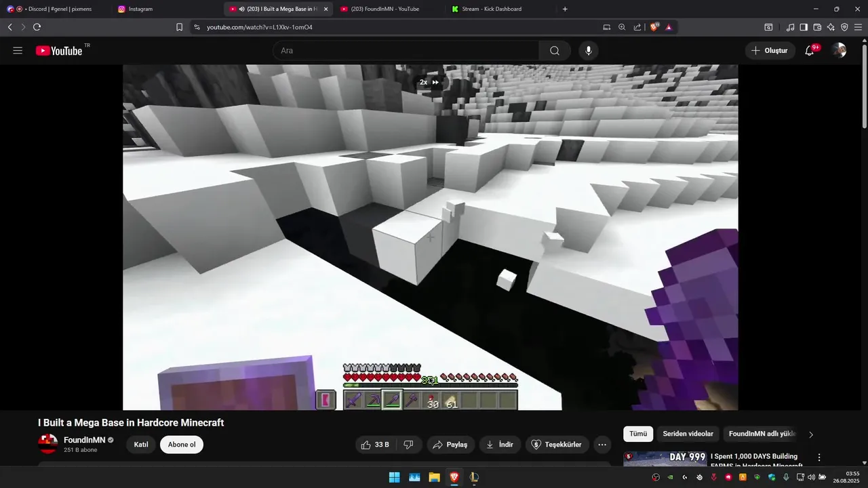Open the Brave VPN shield icon
Screen dimensions: 868x488
coord(844,27)
